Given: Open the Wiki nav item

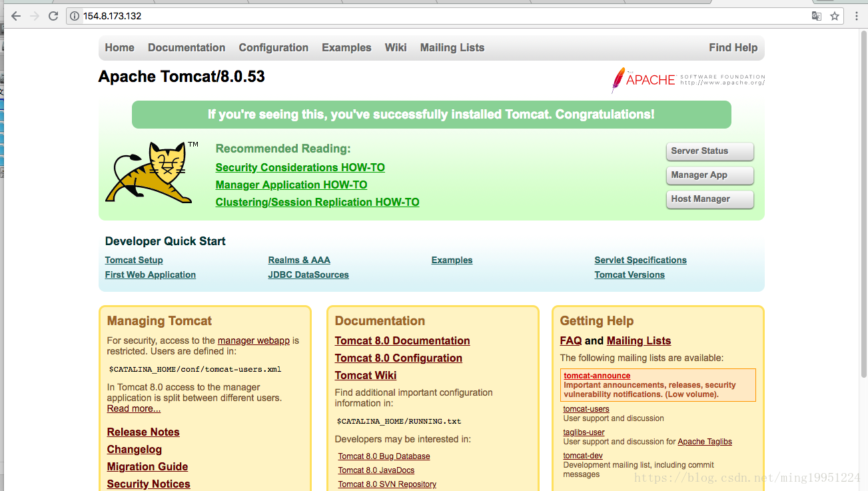Looking at the screenshot, I should click(396, 48).
